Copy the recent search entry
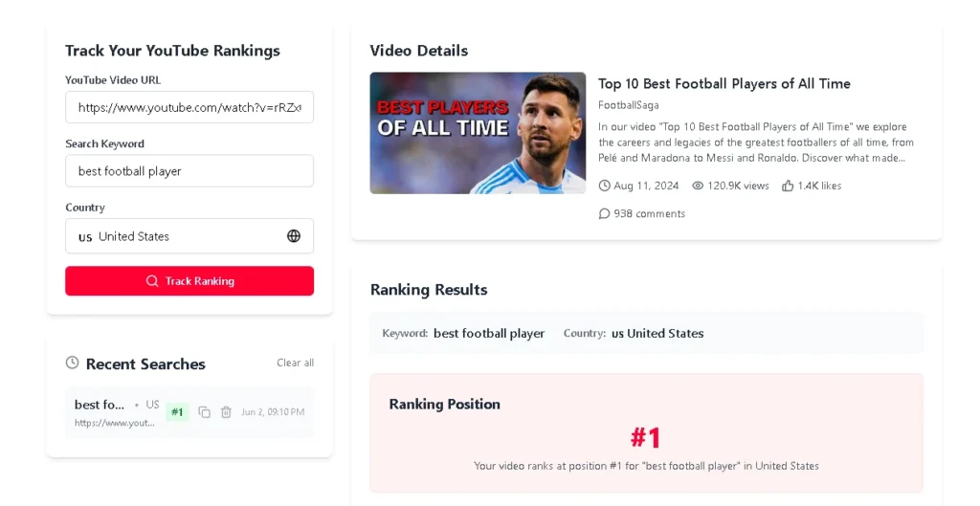 coord(205,412)
